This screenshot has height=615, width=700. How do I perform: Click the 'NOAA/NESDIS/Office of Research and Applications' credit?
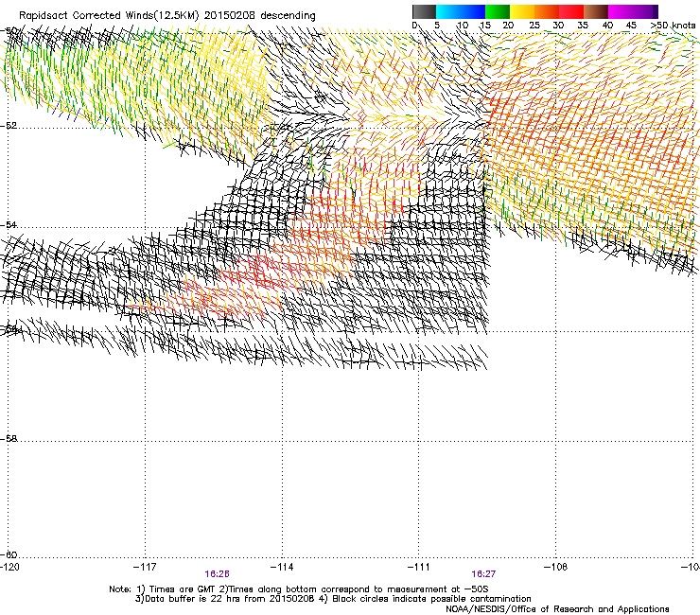[x=557, y=609]
